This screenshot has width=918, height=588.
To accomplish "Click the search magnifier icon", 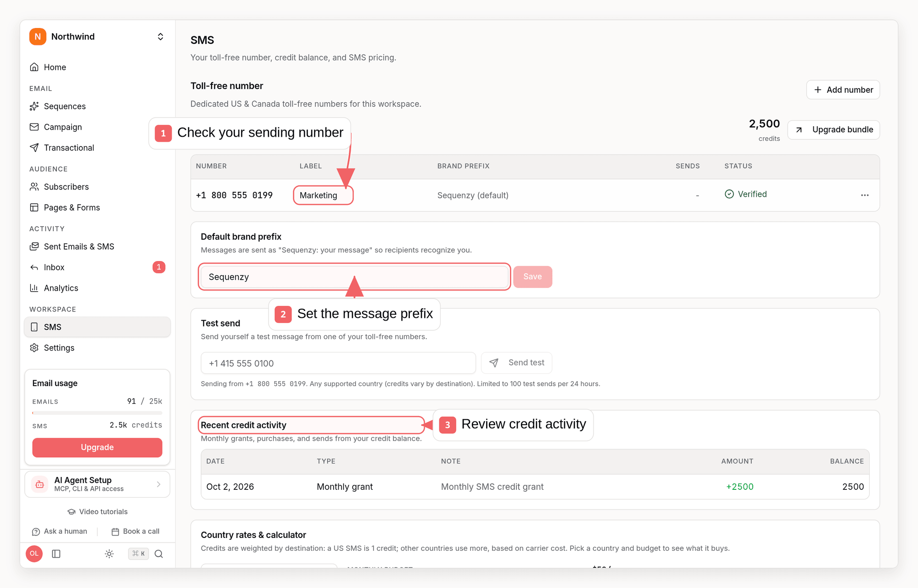I will coord(159,554).
